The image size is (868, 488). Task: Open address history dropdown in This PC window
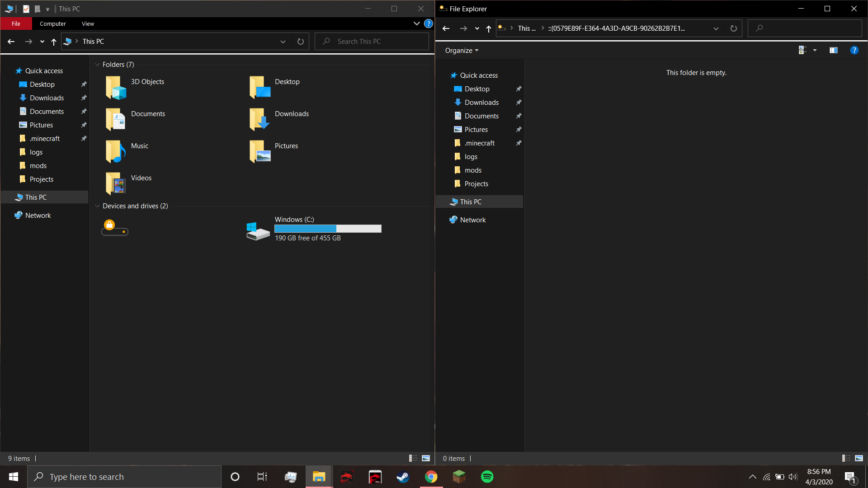(x=283, y=42)
